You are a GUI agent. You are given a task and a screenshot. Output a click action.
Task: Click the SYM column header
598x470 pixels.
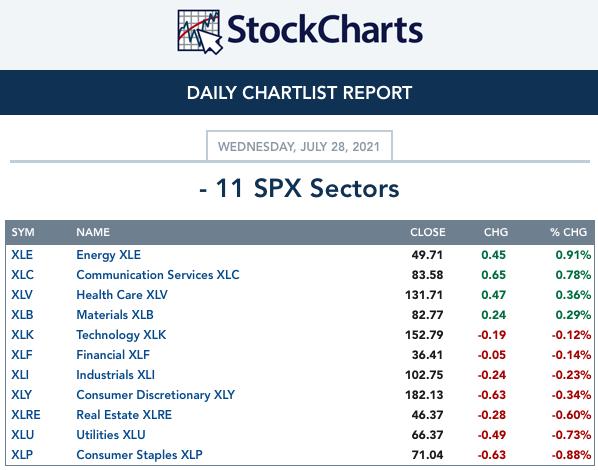point(23,232)
